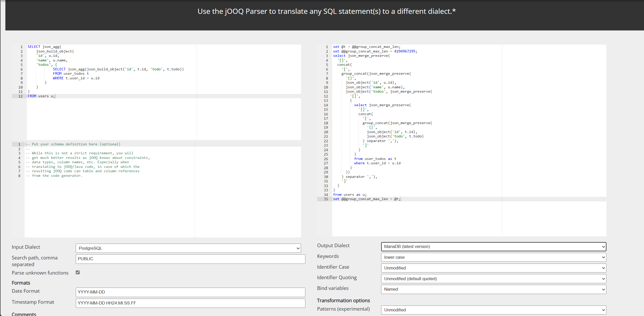644x316 pixels.
Task: Click 'from user_todos as t' in the output editor
Action: click(x=375, y=159)
